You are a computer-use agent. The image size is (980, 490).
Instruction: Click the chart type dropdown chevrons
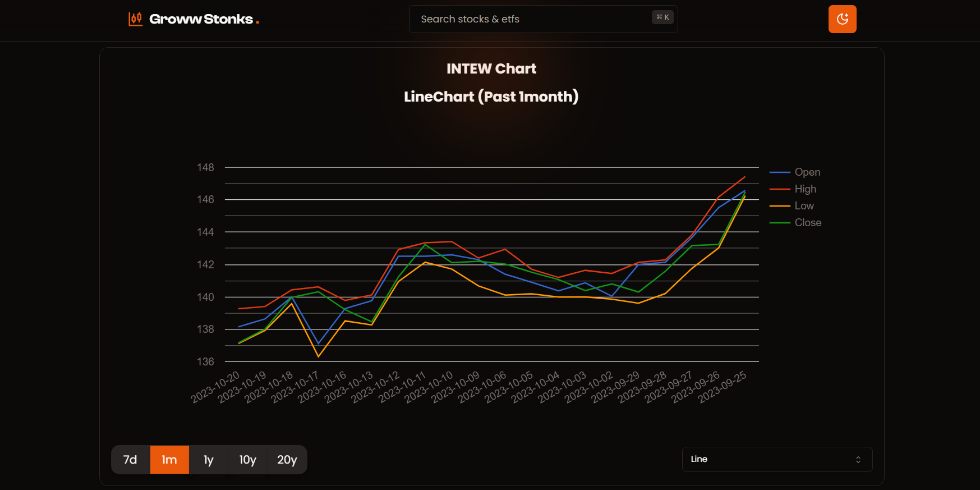point(858,460)
